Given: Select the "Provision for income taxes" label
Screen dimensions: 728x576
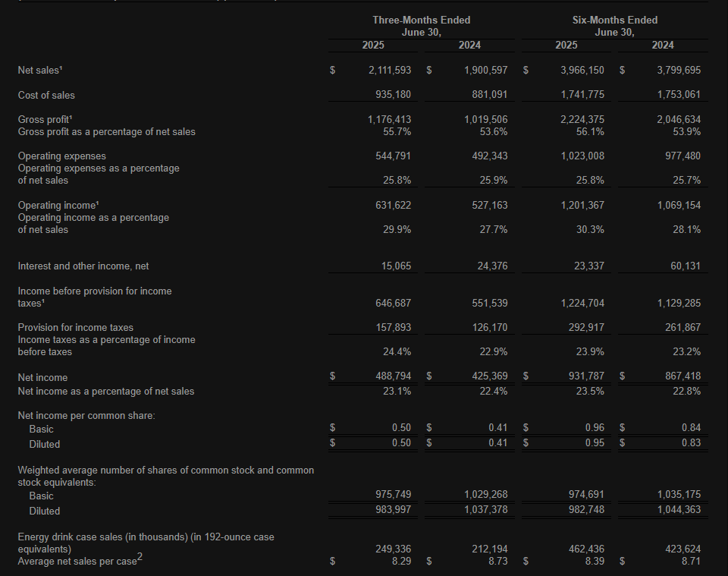Looking at the screenshot, I should (x=75, y=327).
